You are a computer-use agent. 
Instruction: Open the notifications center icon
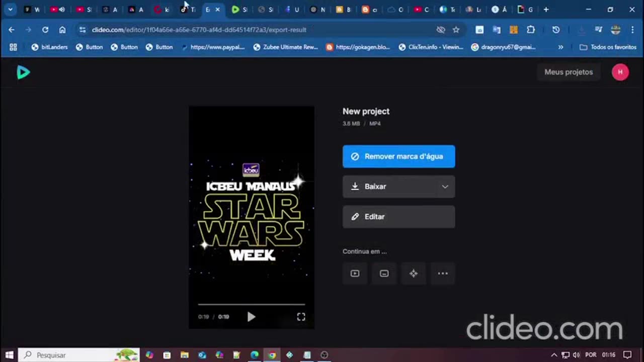click(x=627, y=355)
